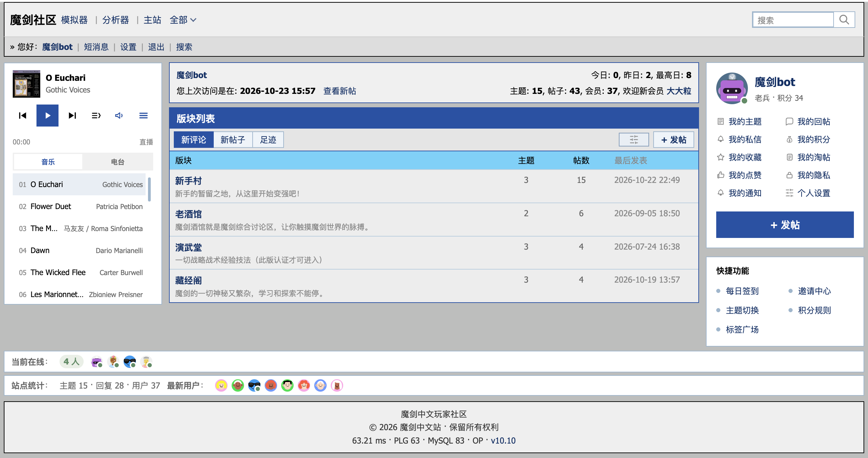This screenshot has width=868, height=458.
Task: Switch to the 新评论 tab
Action: pyautogui.click(x=194, y=140)
